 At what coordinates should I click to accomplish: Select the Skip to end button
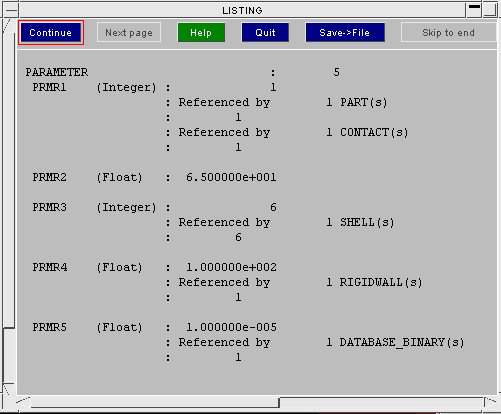pyautogui.click(x=448, y=33)
